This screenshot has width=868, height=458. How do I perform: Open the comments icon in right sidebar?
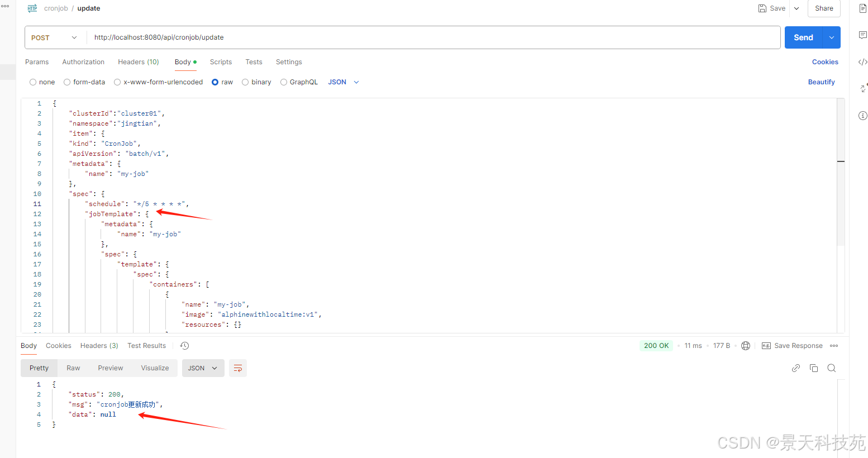coord(862,35)
